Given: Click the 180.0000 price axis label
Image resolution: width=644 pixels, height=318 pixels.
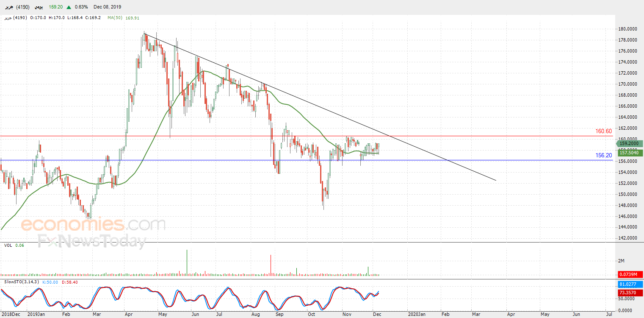Looking at the screenshot, I should [628, 29].
